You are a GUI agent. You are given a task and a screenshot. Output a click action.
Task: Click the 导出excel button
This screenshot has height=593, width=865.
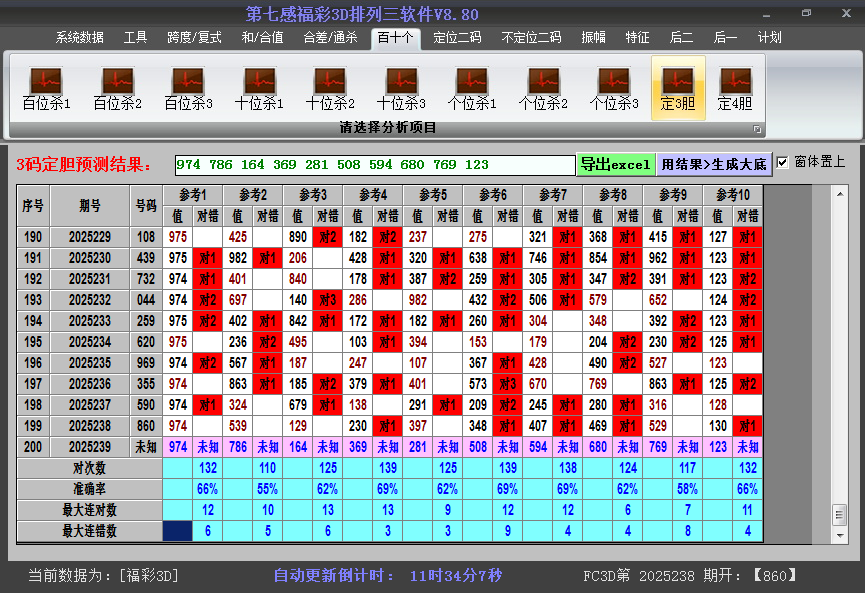click(615, 164)
